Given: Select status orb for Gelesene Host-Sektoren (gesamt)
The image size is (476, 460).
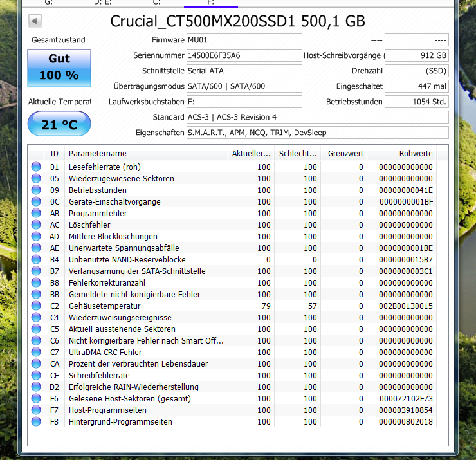Looking at the screenshot, I should (36, 398).
